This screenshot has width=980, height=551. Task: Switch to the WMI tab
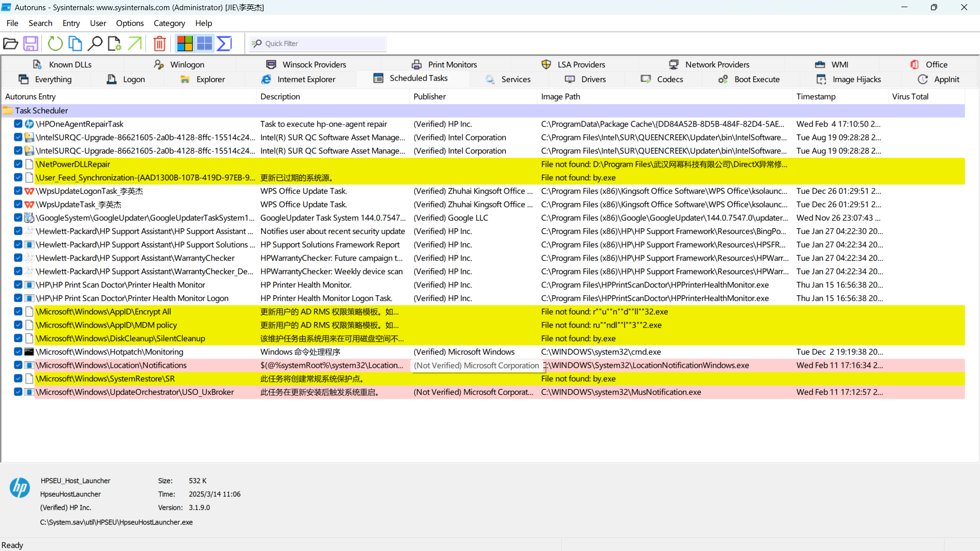click(832, 64)
